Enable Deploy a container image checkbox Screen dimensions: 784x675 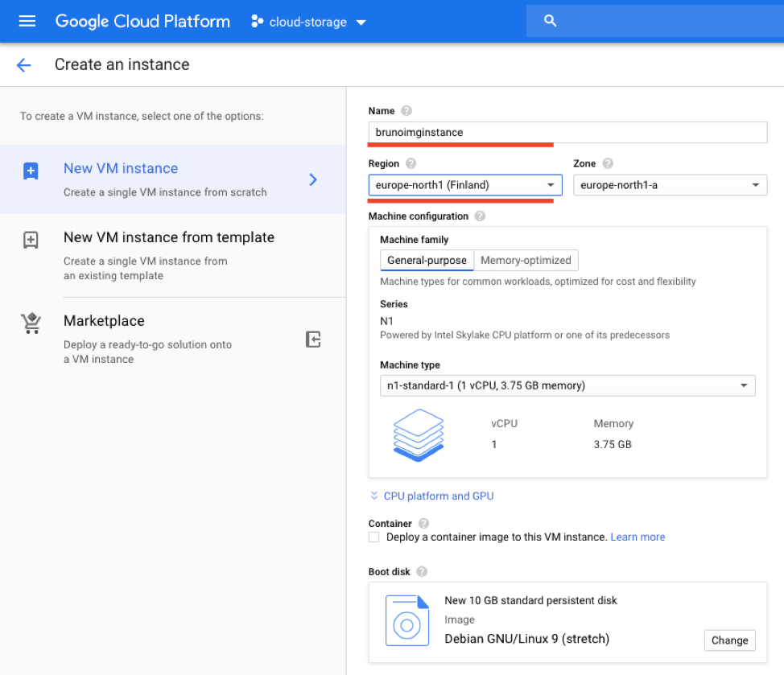pyautogui.click(x=373, y=537)
